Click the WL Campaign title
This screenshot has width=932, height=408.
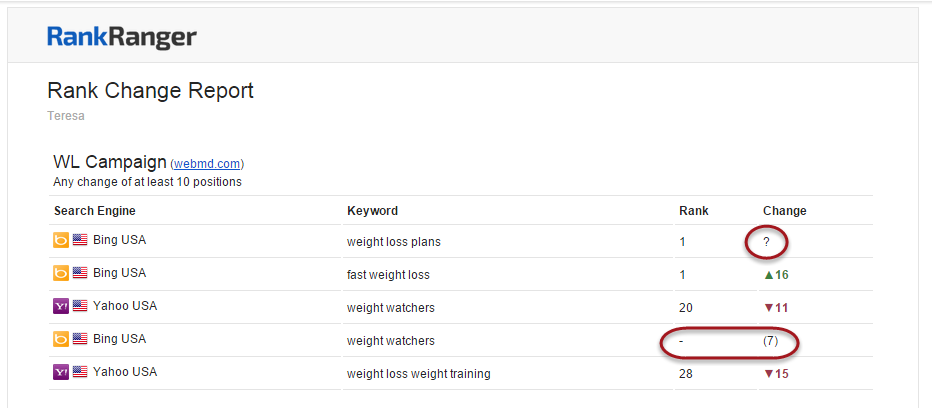(109, 162)
